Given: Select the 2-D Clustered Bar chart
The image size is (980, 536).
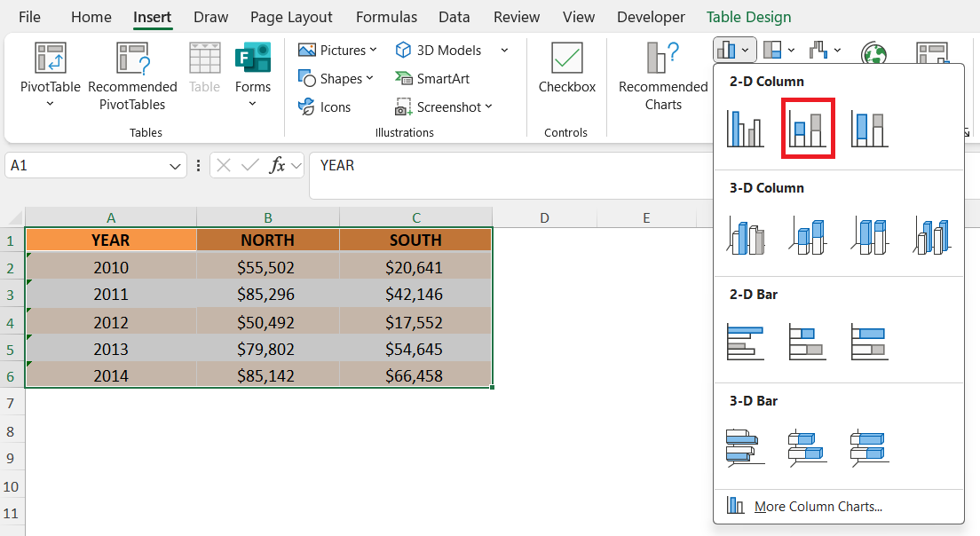Looking at the screenshot, I should pyautogui.click(x=745, y=342).
